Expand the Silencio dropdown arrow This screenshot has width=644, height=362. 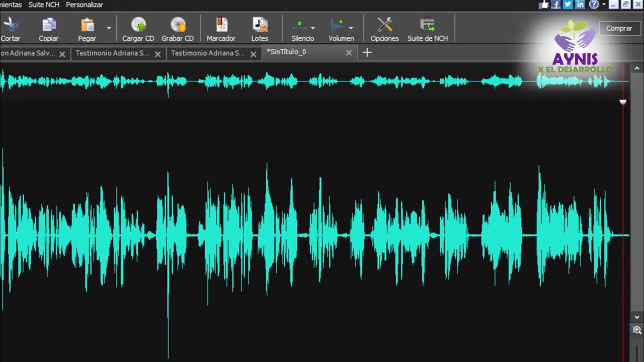point(313,28)
